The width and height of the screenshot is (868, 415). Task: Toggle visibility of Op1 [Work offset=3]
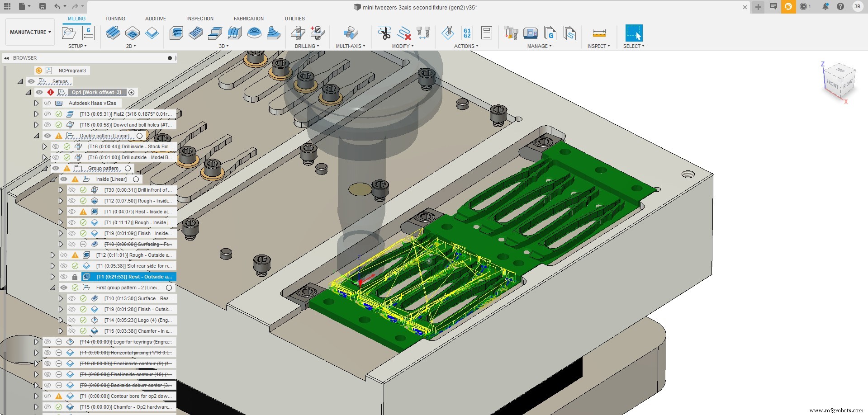point(39,92)
